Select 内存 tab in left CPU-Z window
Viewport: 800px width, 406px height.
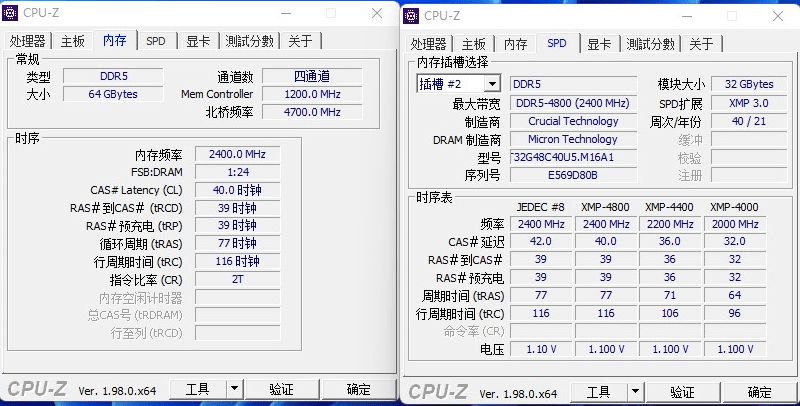pyautogui.click(x=114, y=40)
